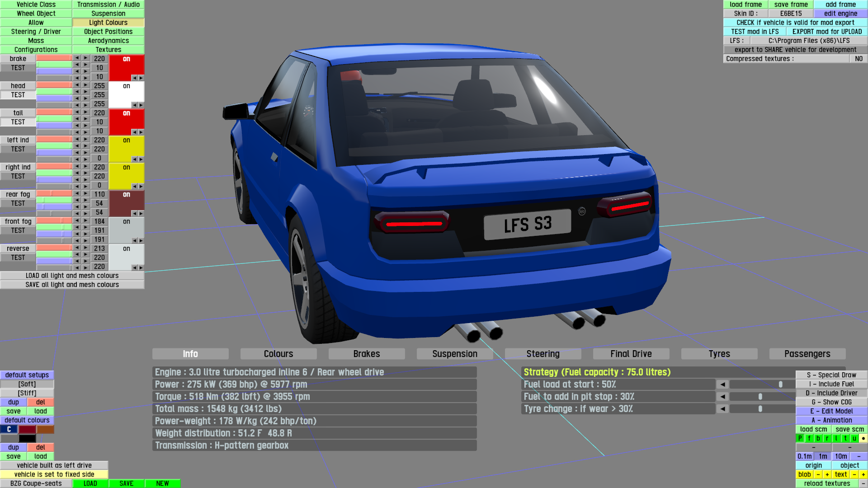Click the Skin ID E6BE15 field

point(791,14)
